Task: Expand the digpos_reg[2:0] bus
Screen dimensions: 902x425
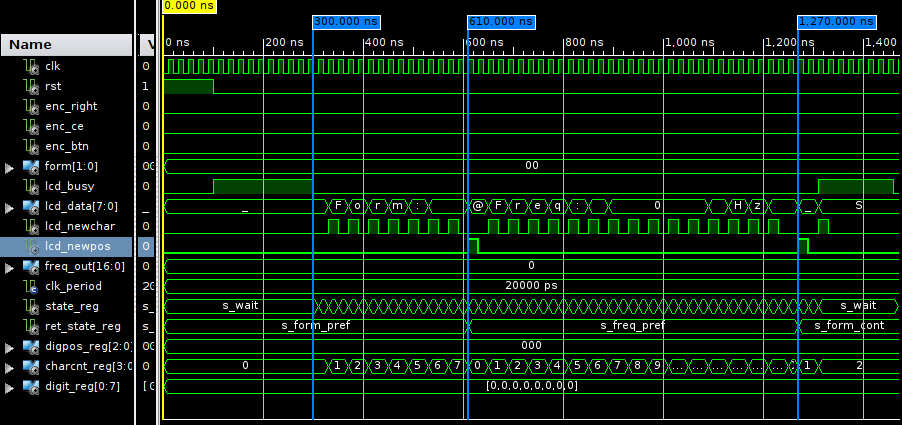Action: [x=10, y=347]
